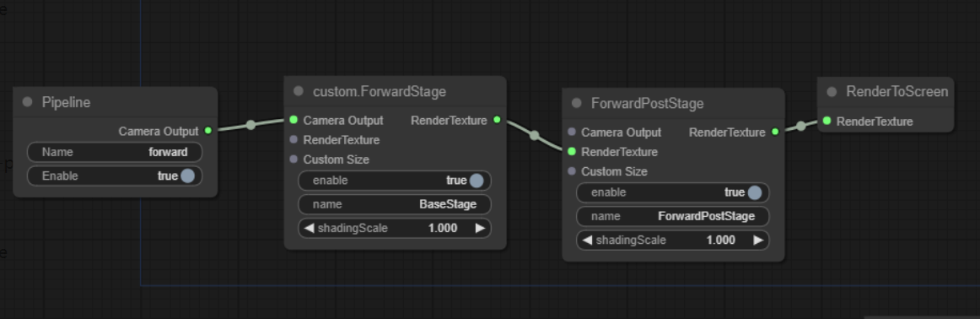
Task: Click ForwardPostStage RenderTexture output port
Action: [x=775, y=132]
